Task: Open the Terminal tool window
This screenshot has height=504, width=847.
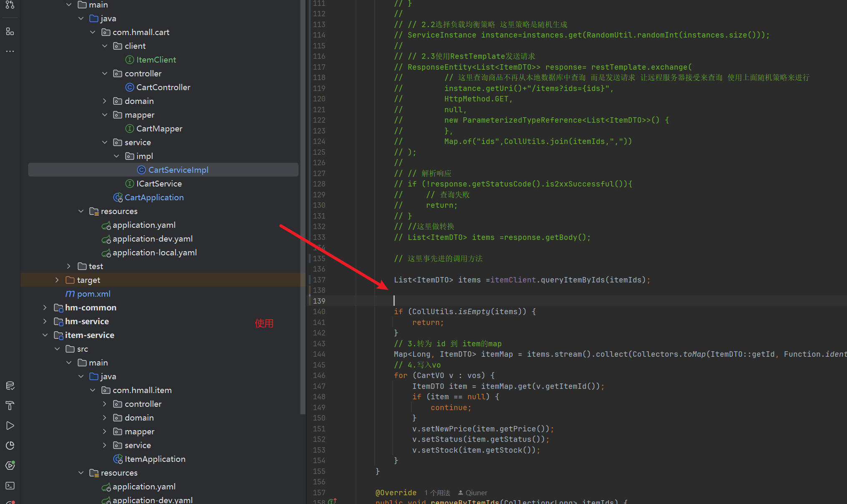Action: [10, 486]
